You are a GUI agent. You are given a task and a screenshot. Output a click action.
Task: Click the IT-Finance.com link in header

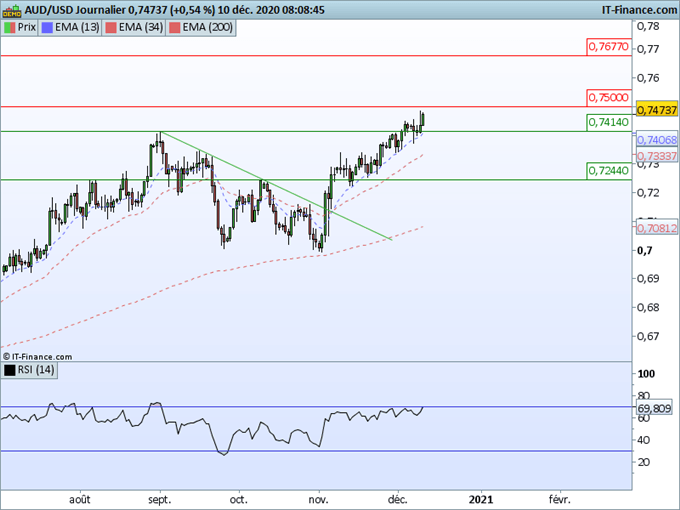click(639, 10)
